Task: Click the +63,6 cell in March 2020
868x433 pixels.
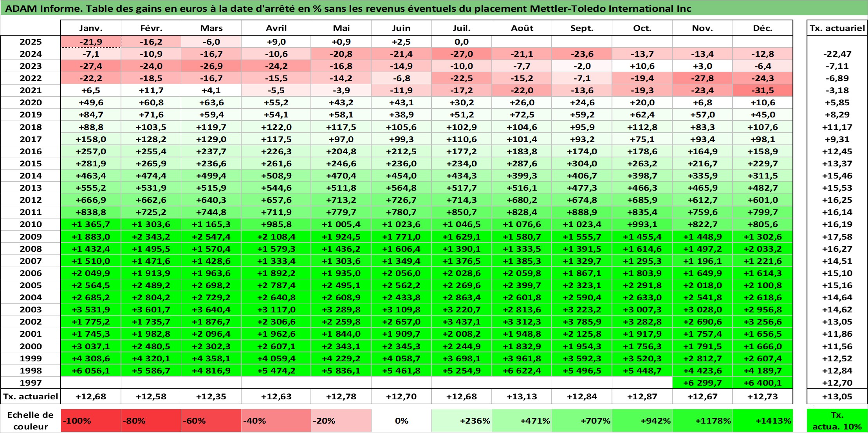Action: point(211,103)
